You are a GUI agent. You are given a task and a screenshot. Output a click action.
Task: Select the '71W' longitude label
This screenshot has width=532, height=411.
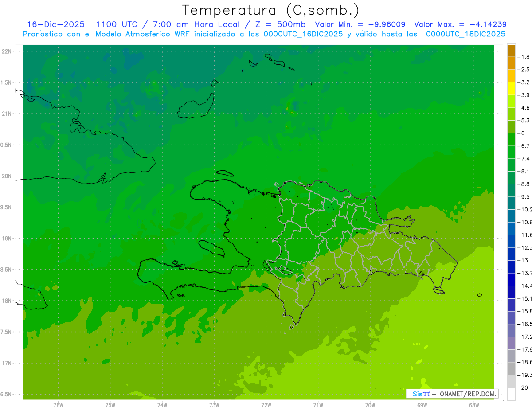pos(318,405)
